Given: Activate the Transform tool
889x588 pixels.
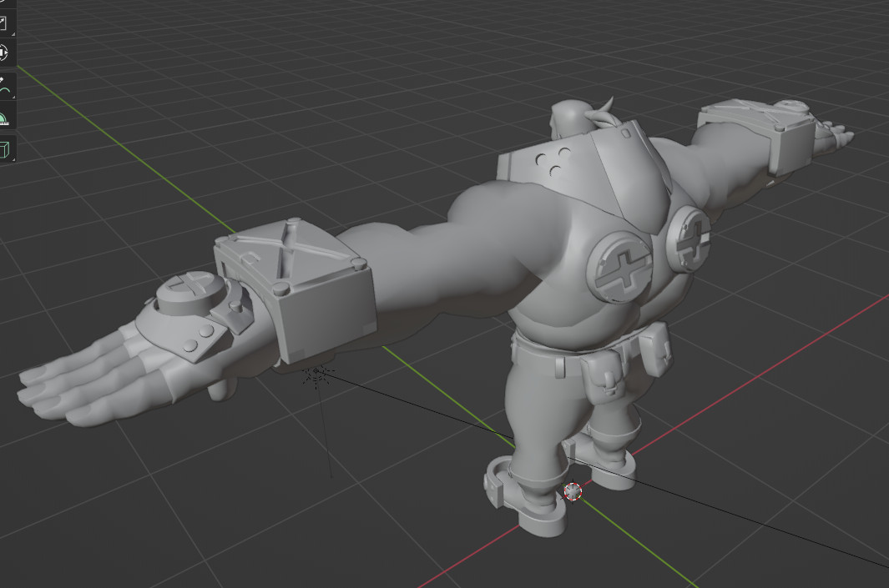Looking at the screenshot, I should click(7, 52).
